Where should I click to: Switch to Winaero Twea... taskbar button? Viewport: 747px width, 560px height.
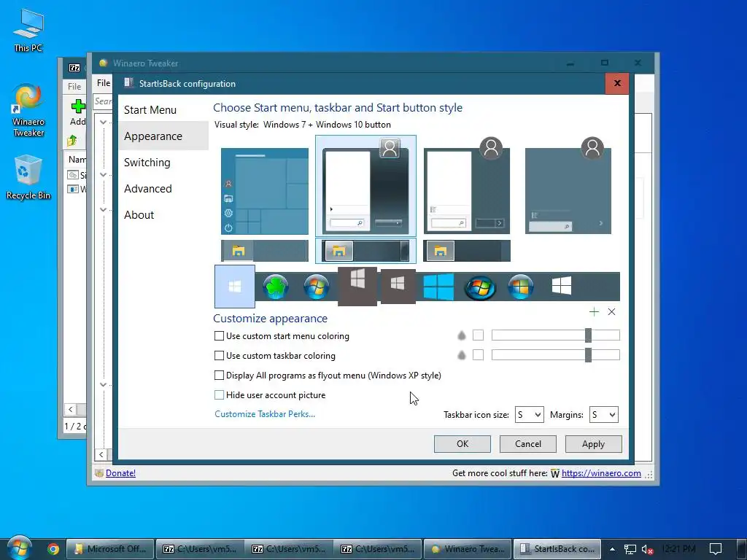[x=468, y=549]
